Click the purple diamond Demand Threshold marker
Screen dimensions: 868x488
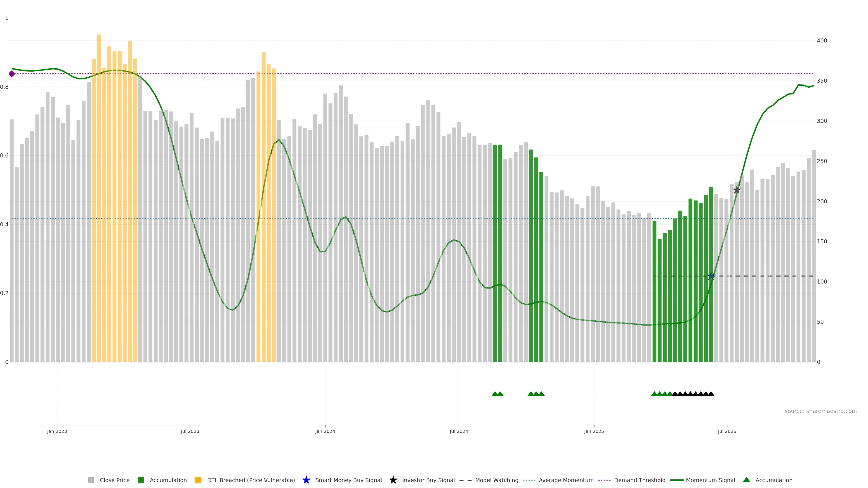[x=12, y=74]
